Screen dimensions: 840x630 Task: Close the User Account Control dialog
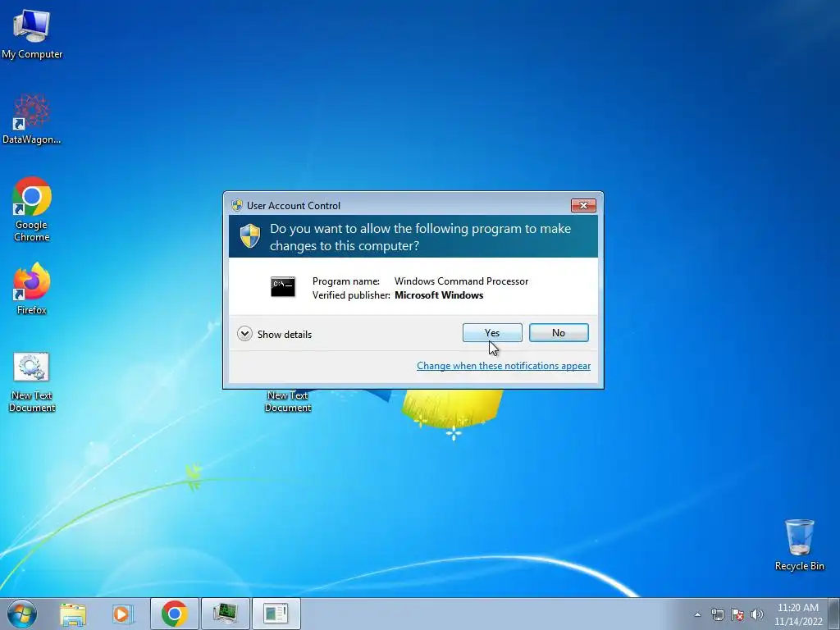[x=583, y=206]
